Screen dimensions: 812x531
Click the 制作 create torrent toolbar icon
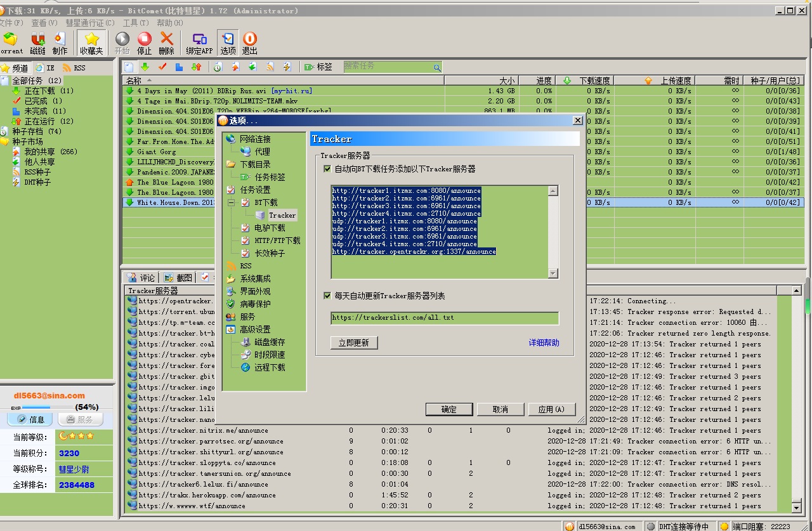click(60, 43)
